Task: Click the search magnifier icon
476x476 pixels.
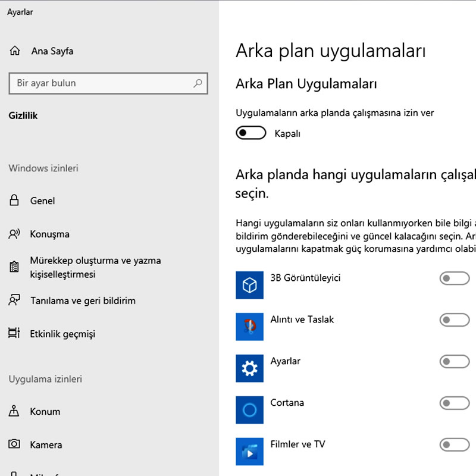Action: tap(198, 83)
